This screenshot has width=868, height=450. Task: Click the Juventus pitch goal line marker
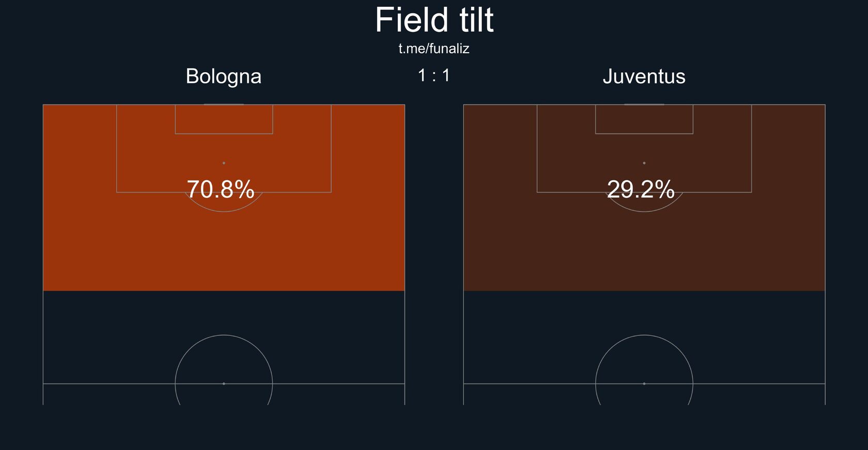point(644,104)
